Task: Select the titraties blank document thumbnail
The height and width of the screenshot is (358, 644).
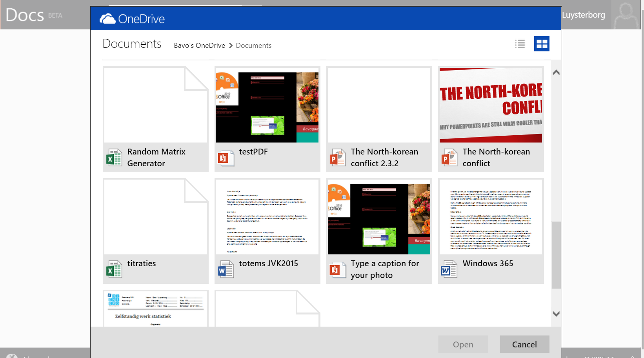Action: (156, 217)
